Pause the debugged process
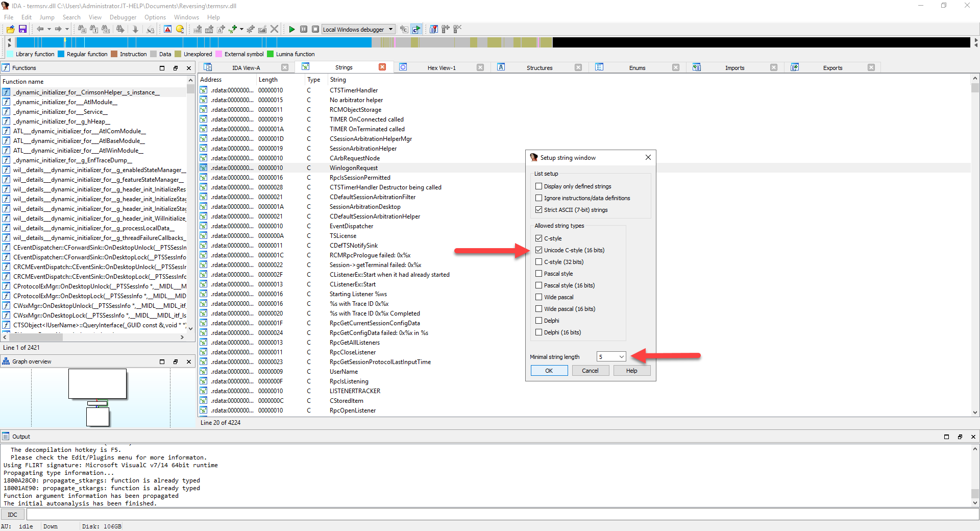The width and height of the screenshot is (980, 531). [304, 29]
